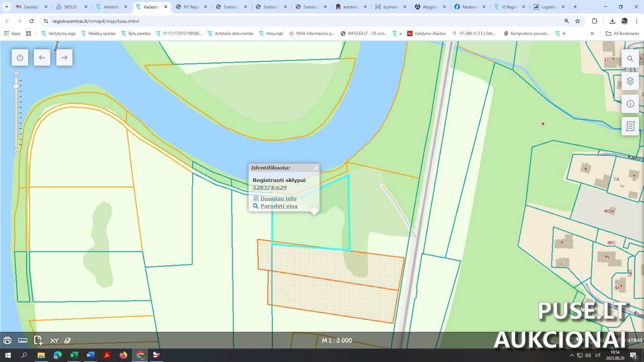Open the legend document panel icon
The height and width of the screenshot is (362, 644).
tap(630, 126)
